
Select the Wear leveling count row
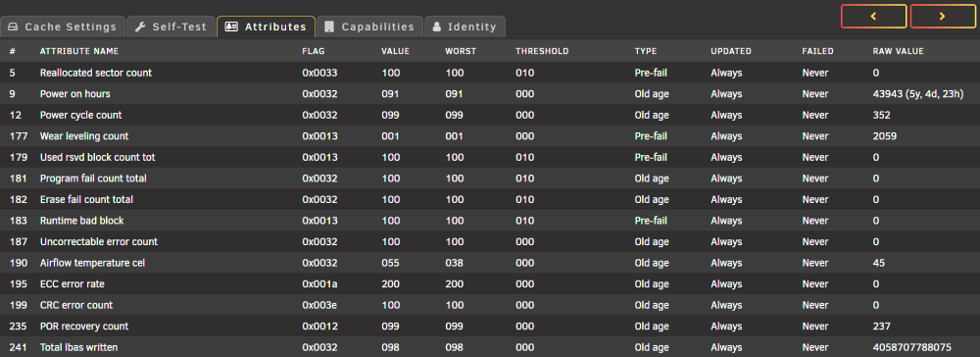(490, 136)
